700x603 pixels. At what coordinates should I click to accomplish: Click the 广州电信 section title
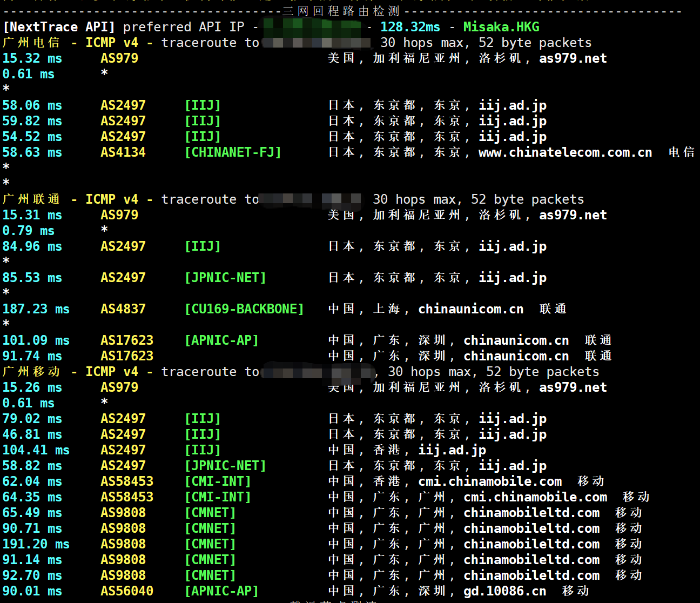(31, 43)
